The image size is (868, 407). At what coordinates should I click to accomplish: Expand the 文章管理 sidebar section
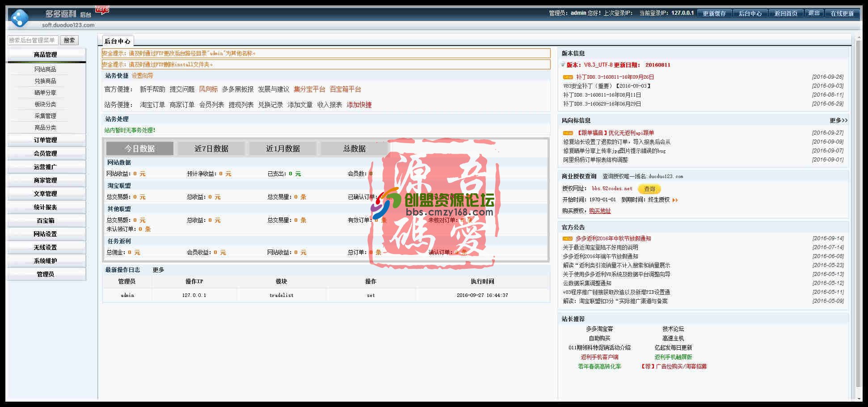(x=46, y=194)
